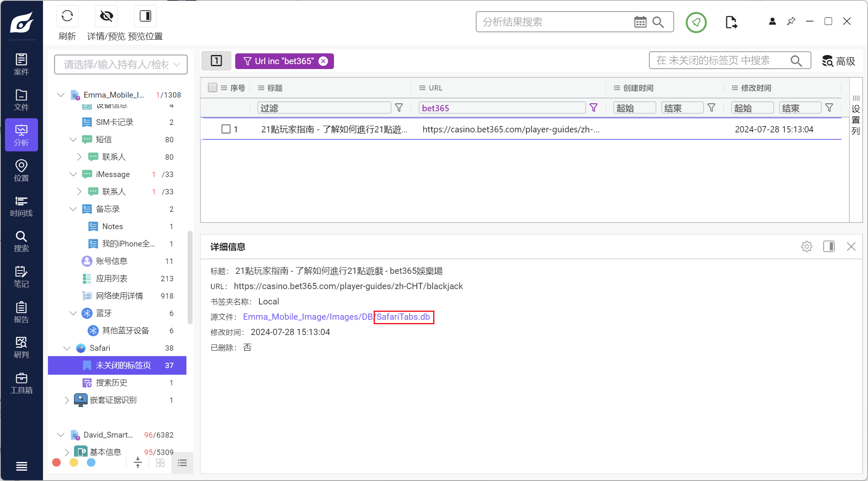This screenshot has height=481, width=868.
Task: Open the 高级 advanced search
Action: (839, 61)
